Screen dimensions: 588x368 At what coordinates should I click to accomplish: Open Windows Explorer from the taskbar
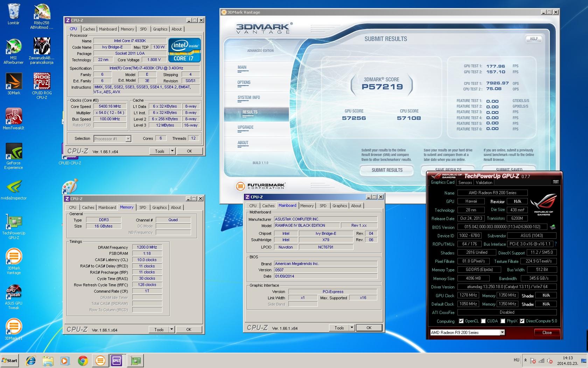click(48, 360)
